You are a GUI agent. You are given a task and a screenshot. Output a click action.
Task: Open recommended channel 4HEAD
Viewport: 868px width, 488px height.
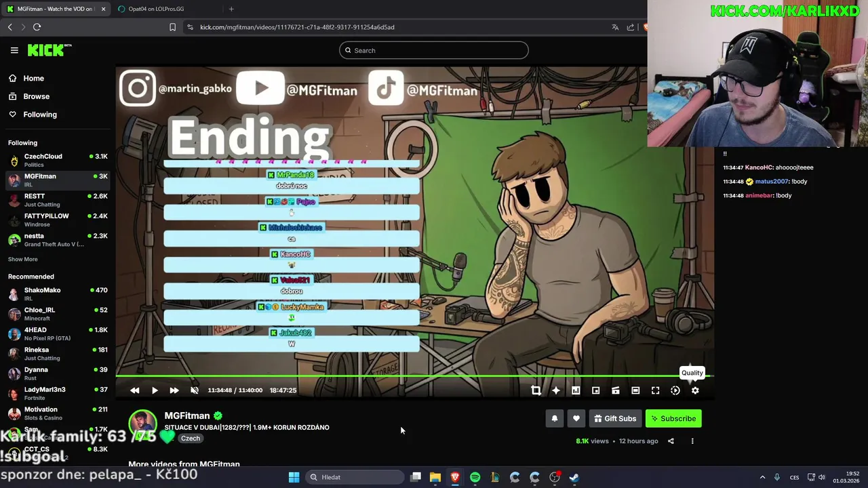tap(58, 334)
